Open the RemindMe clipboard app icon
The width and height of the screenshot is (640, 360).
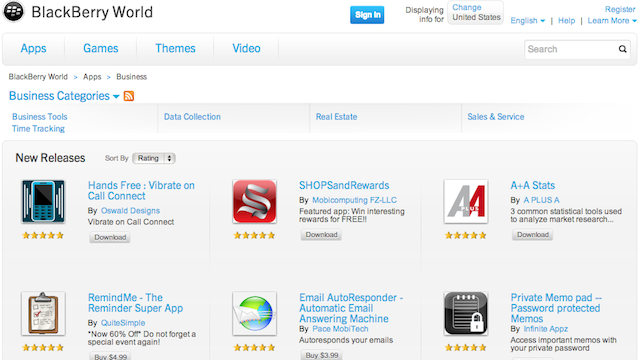[x=43, y=313]
